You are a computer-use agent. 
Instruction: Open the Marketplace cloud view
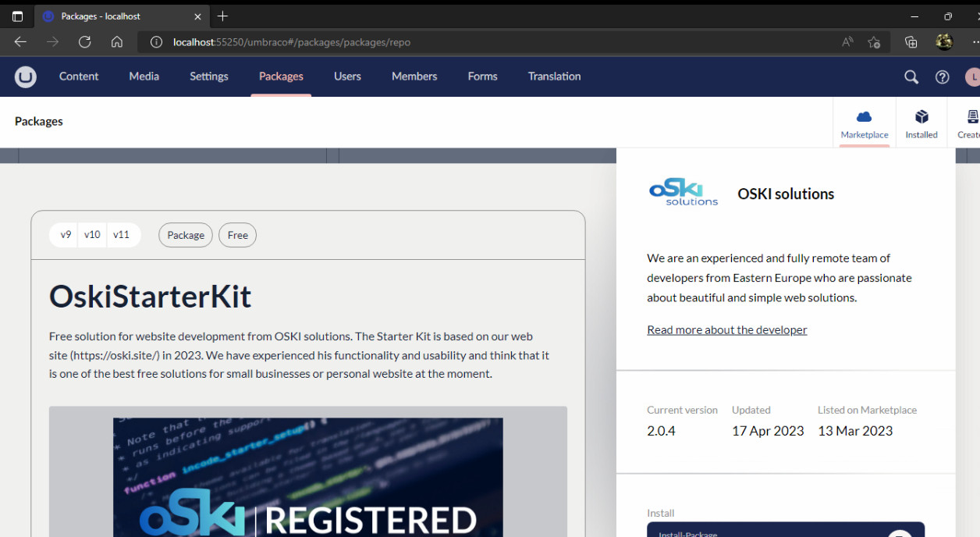tap(864, 123)
